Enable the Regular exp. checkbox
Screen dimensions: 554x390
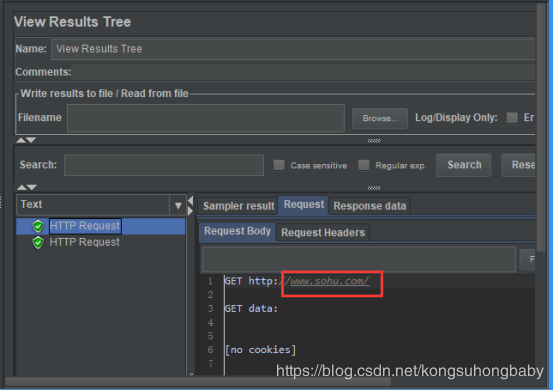point(364,165)
